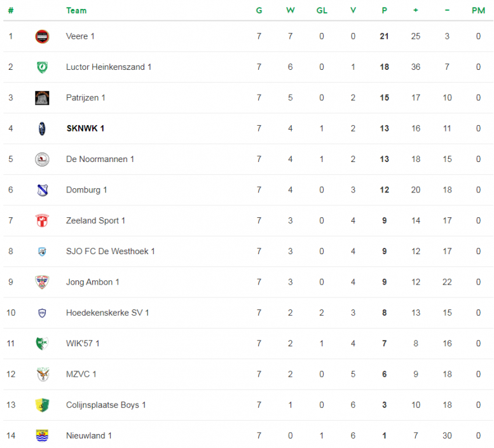
Task: Click the SJO FC De Westhoek 1 name
Action: pyautogui.click(x=110, y=251)
